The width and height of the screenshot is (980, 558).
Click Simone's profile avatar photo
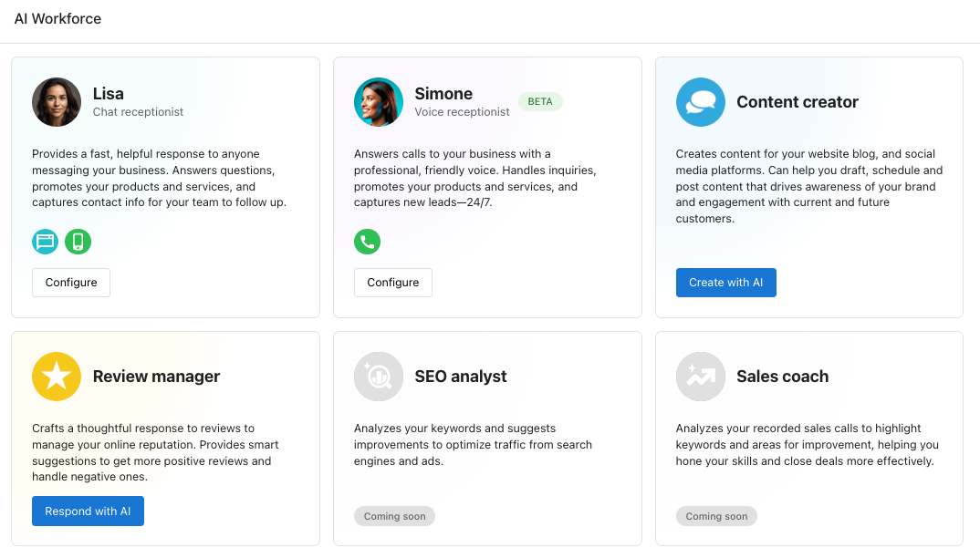[378, 102]
